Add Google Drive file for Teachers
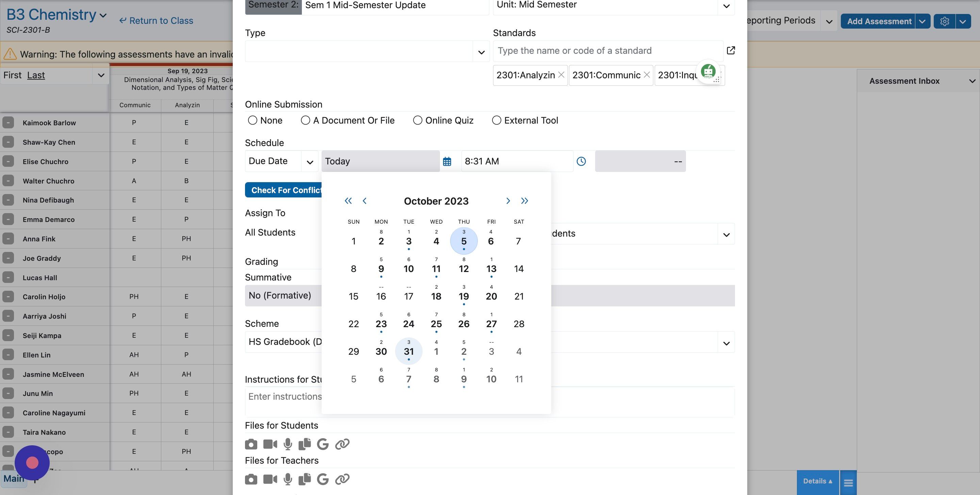The width and height of the screenshot is (980, 495). [323, 479]
